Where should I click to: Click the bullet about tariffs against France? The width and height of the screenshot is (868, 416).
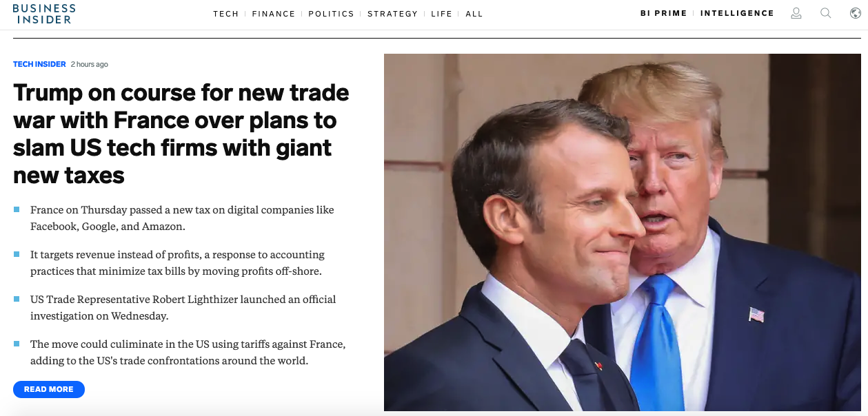coord(188,352)
